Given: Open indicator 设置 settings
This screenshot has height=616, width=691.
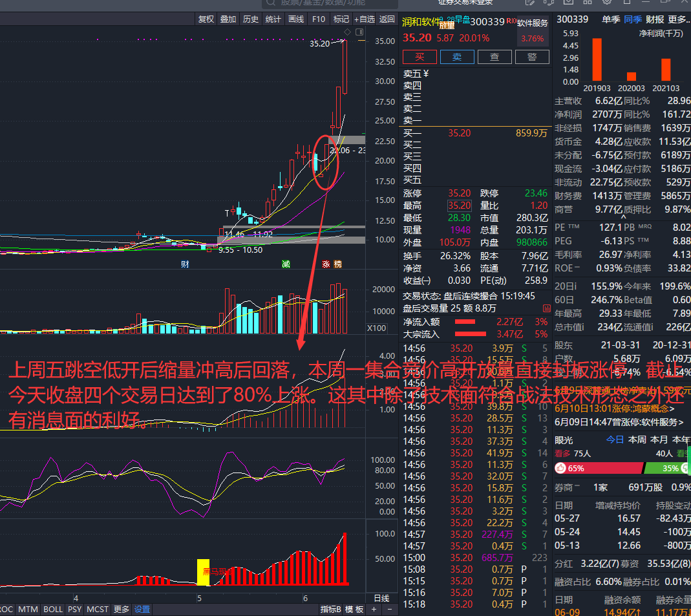Looking at the screenshot, I should tap(142, 610).
